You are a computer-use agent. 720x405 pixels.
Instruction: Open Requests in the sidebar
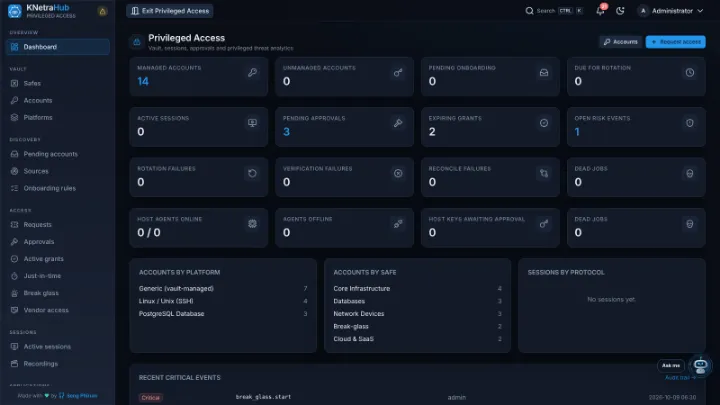58,225
